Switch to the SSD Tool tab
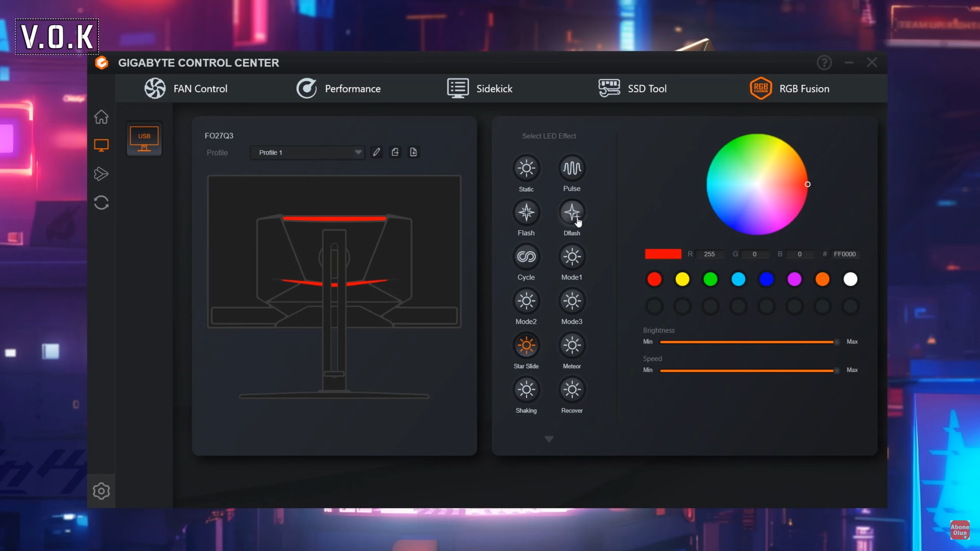 click(633, 89)
